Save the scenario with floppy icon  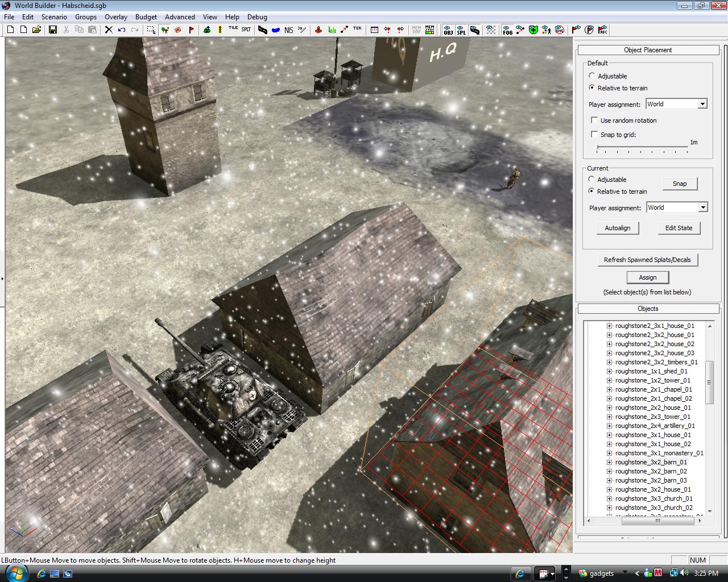[x=52, y=30]
